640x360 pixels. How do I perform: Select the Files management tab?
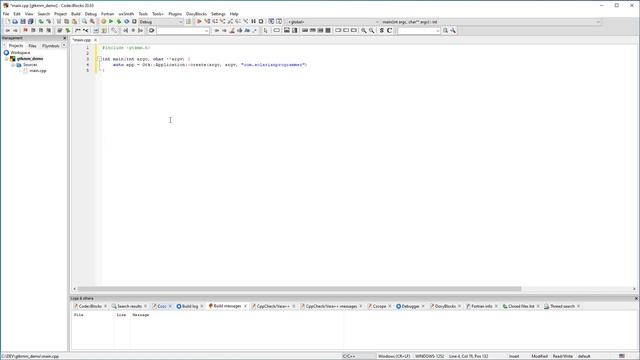pyautogui.click(x=32, y=46)
